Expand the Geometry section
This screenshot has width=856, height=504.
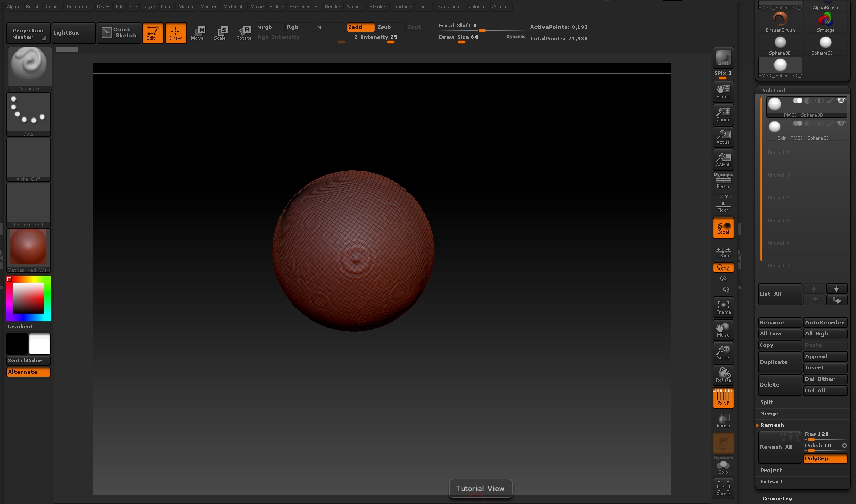(777, 499)
